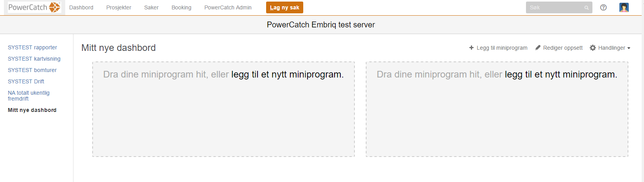Click the pencil icon for Rediger oppsett
This screenshot has height=182, width=644.
pos(538,48)
